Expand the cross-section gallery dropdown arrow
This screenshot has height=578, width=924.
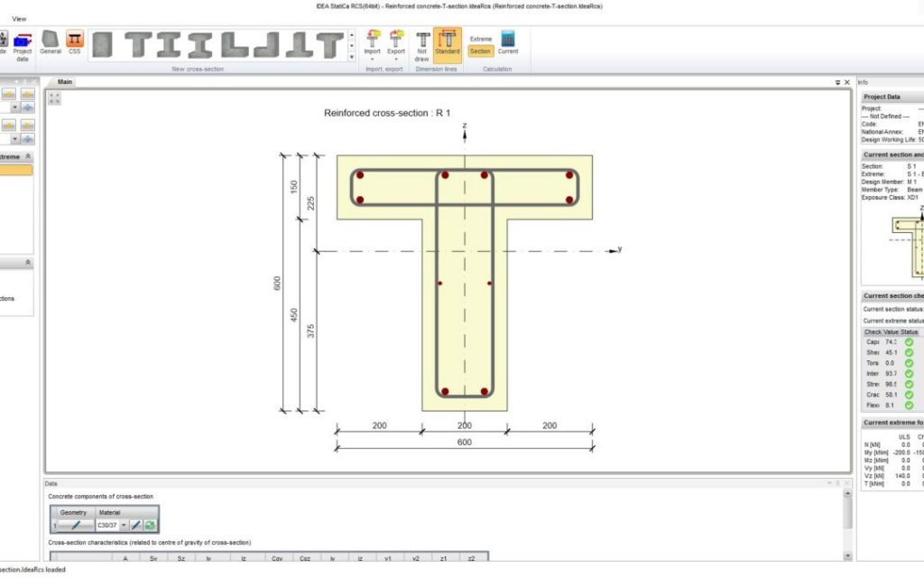352,57
